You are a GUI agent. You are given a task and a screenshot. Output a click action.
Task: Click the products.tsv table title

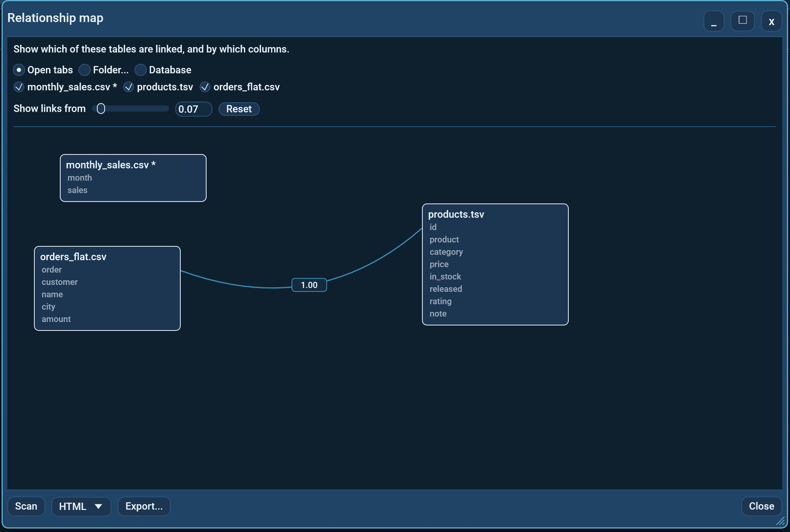click(x=456, y=214)
